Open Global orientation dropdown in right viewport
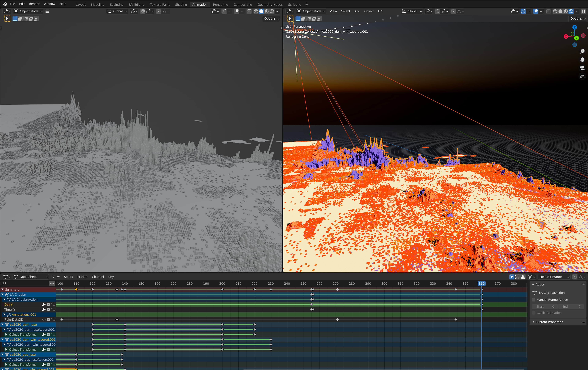588x370 pixels. [x=411, y=11]
